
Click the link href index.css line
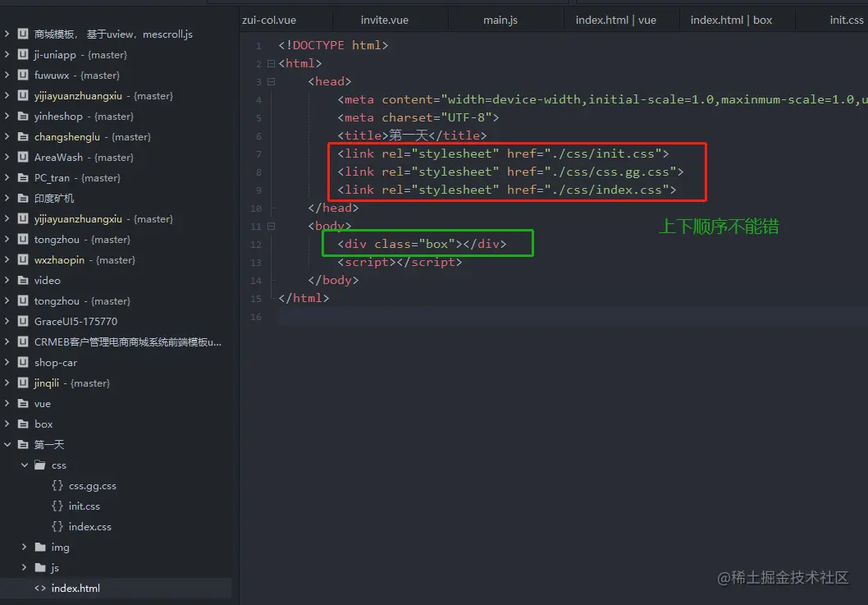pos(506,190)
